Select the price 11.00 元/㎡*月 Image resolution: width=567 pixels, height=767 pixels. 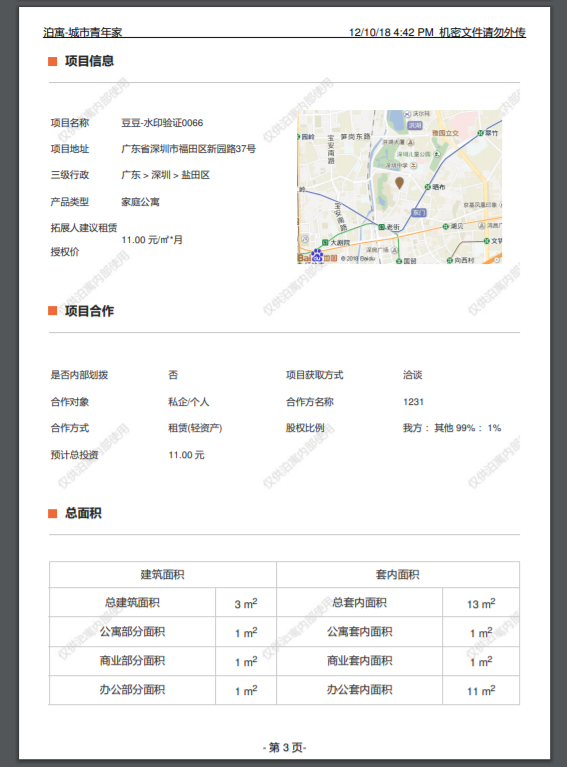tap(152, 240)
